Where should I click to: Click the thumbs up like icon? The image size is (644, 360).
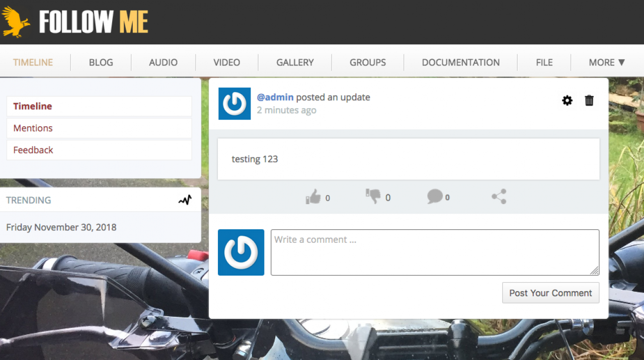(x=313, y=197)
